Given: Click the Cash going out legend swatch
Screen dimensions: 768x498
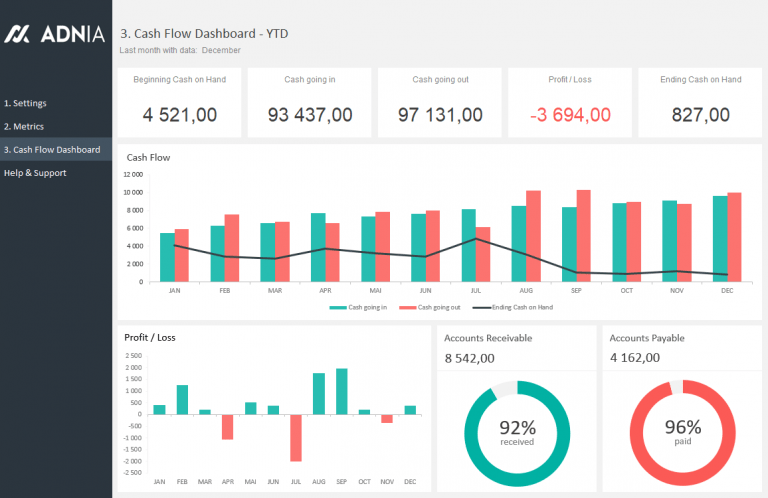Looking at the screenshot, I should coord(407,307).
